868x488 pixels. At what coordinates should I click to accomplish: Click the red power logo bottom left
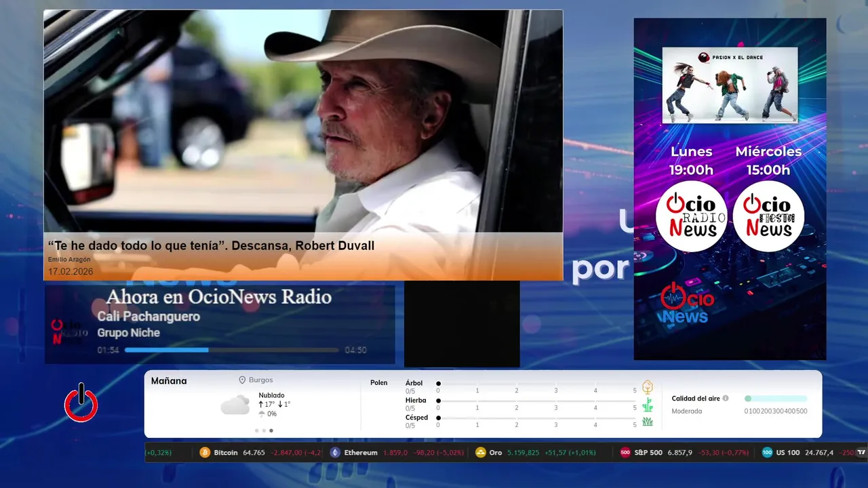pos(81,403)
